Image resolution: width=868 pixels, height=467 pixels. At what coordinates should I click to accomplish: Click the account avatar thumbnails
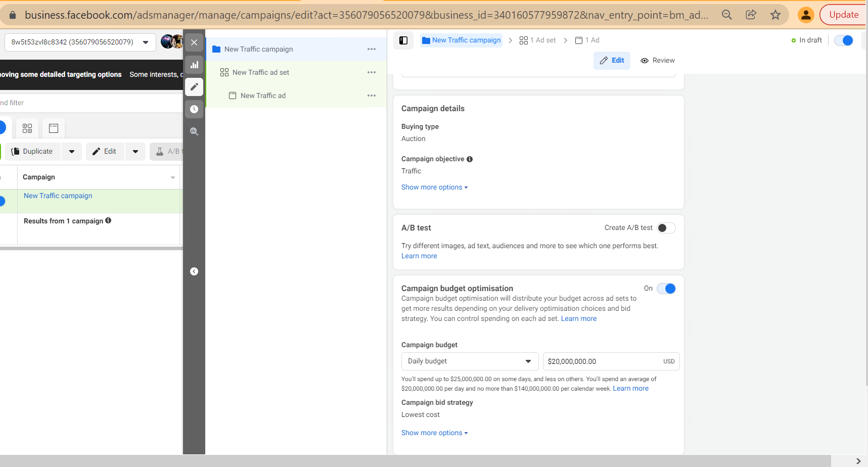click(172, 41)
